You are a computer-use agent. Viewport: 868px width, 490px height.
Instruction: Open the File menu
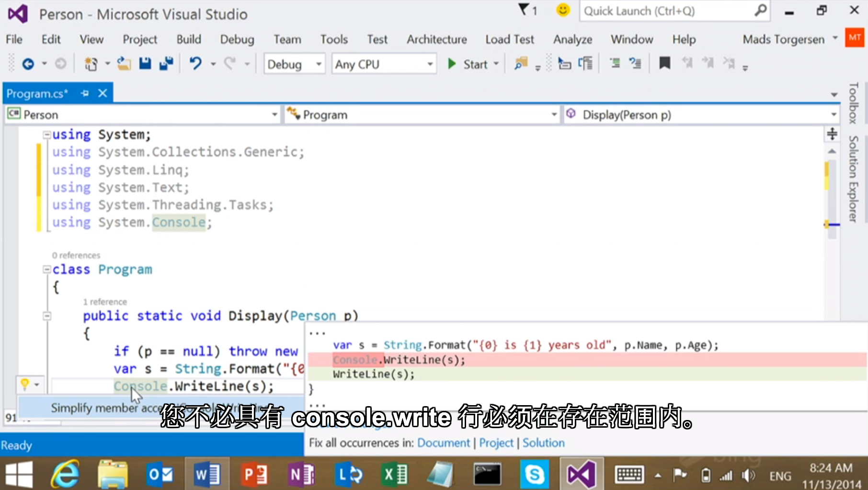pyautogui.click(x=14, y=39)
